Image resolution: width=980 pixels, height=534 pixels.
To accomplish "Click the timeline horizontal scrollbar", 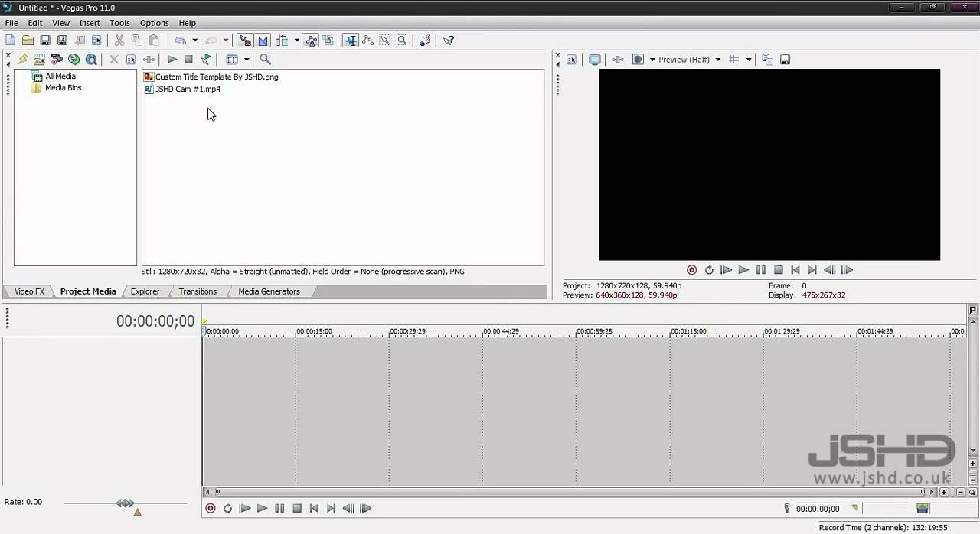I will click(x=570, y=492).
